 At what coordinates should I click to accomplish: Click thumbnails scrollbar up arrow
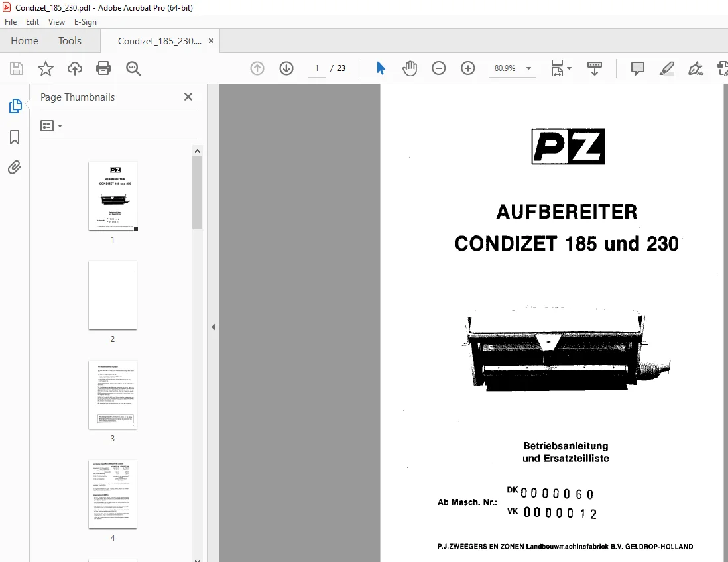pos(198,151)
